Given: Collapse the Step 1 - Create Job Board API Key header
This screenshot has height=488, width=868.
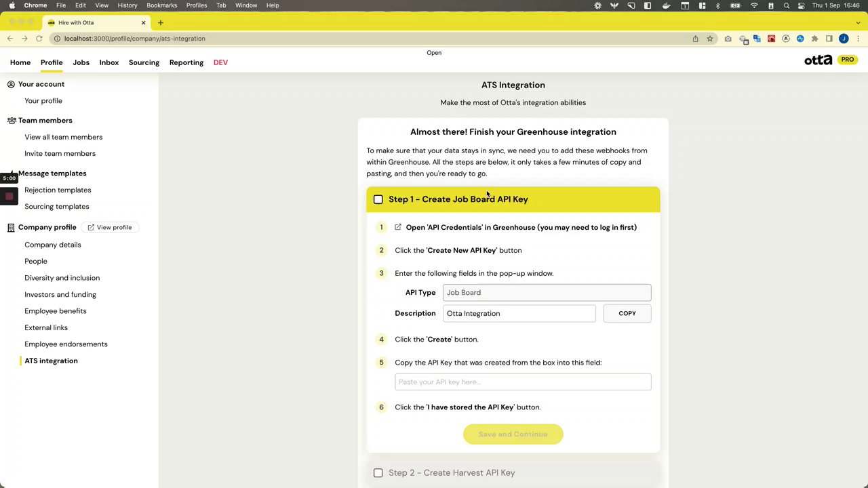Looking at the screenshot, I should [513, 199].
